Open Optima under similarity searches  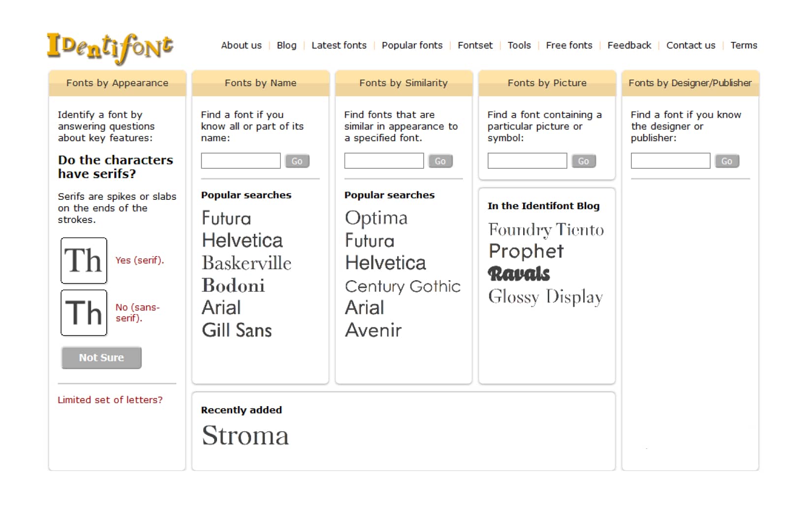pos(376,218)
